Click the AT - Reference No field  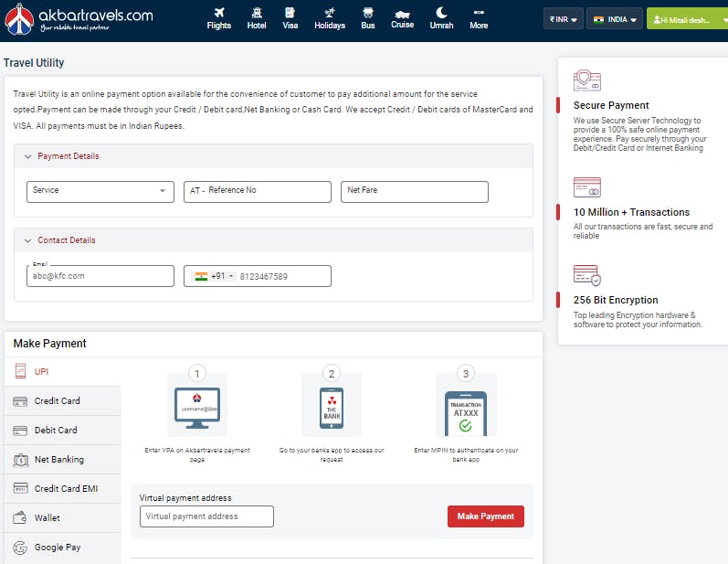tap(258, 192)
